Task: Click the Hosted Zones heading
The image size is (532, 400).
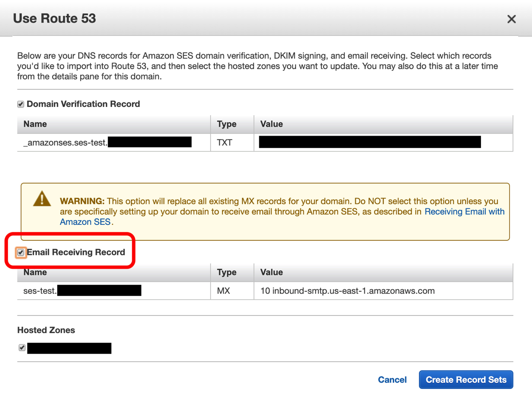Action: click(x=46, y=330)
